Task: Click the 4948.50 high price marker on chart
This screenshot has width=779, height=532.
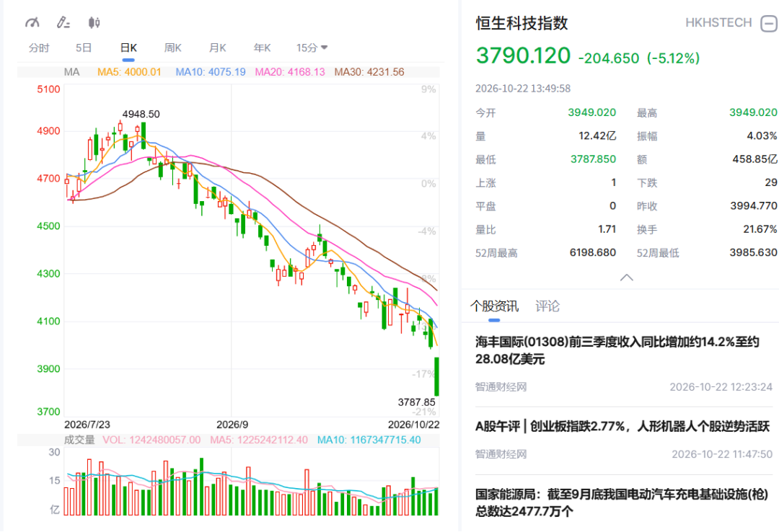Action: coord(141,114)
